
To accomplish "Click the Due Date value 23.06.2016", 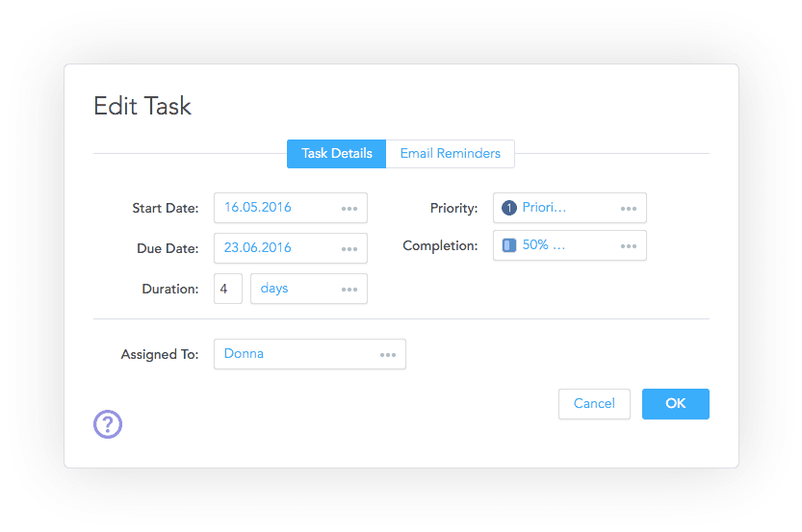I will [258, 248].
